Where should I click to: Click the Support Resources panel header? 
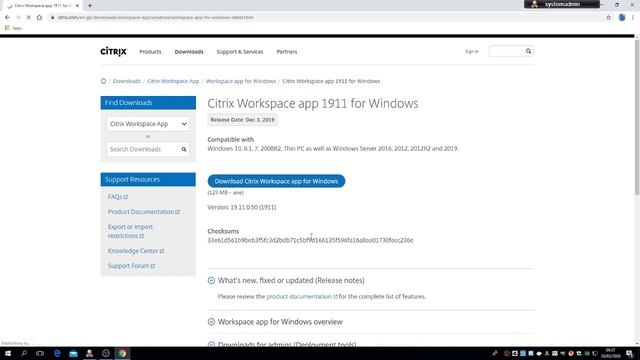click(x=148, y=180)
